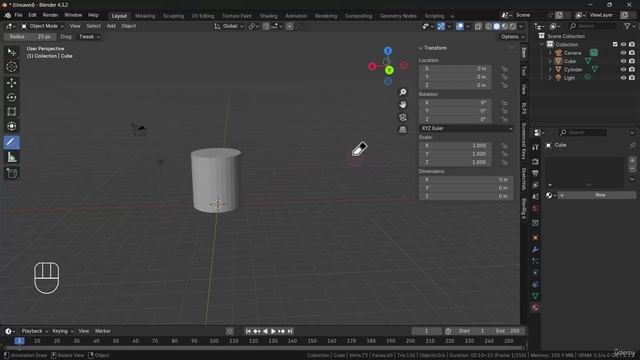This screenshot has width=640, height=360.
Task: Toggle lock on Scale Z
Action: (505, 162)
